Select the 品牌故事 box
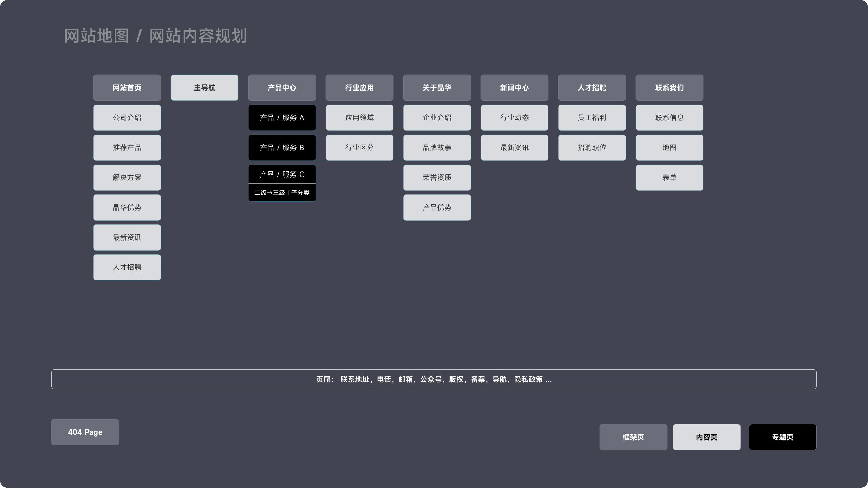This screenshot has width=868, height=488. [x=437, y=148]
